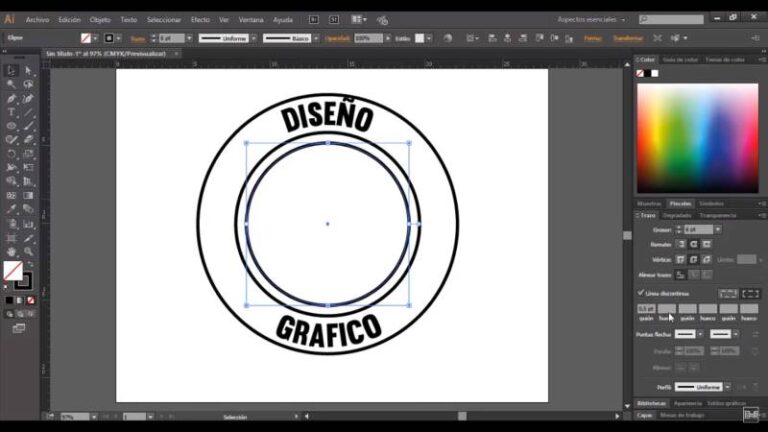Select the Type tool
This screenshot has height=432, width=768.
pos(11,112)
